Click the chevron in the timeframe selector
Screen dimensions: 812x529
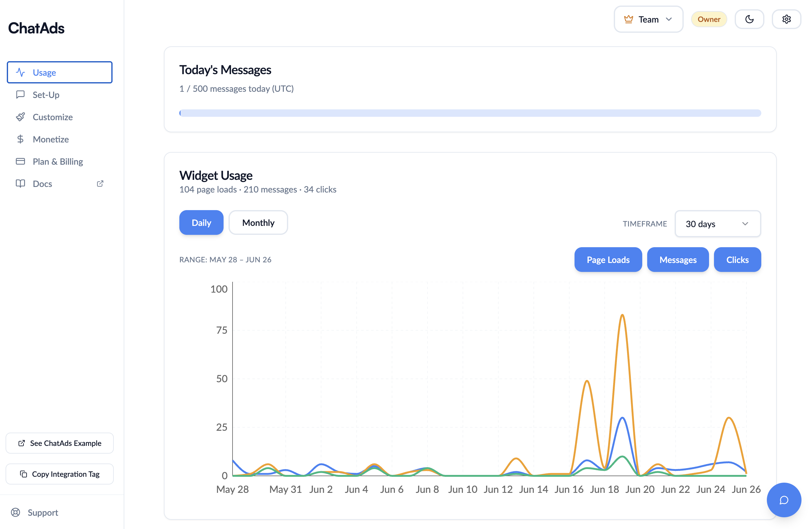pos(745,224)
